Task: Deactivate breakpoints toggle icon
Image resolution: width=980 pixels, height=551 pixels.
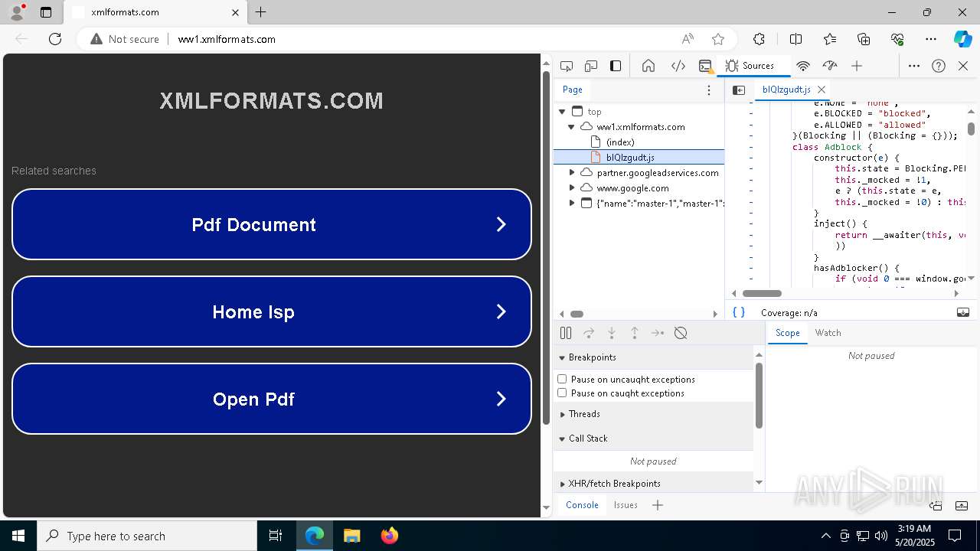Action: [x=681, y=333]
